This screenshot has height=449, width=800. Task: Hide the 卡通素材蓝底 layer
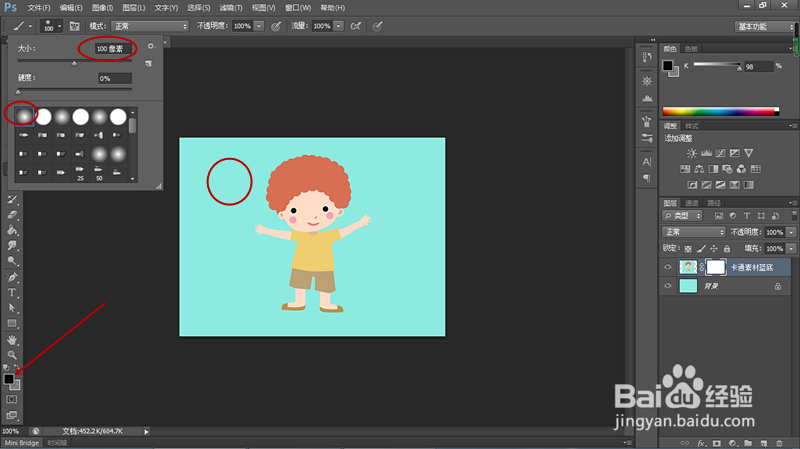(668, 267)
